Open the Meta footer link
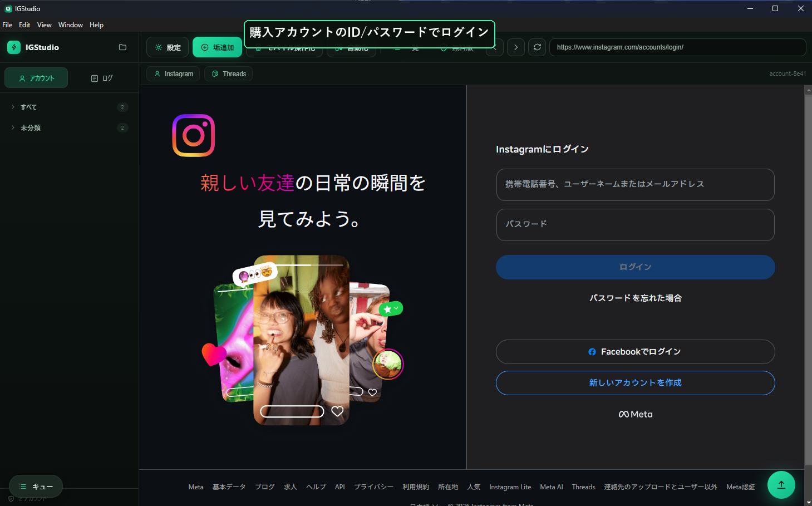Viewport: 812px width, 506px height. [x=196, y=487]
